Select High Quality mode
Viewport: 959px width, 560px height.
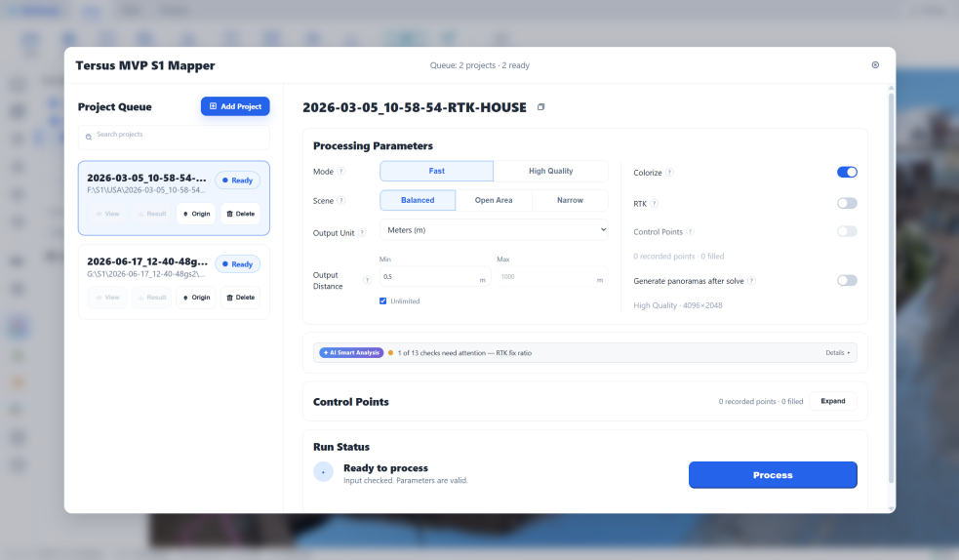click(550, 171)
